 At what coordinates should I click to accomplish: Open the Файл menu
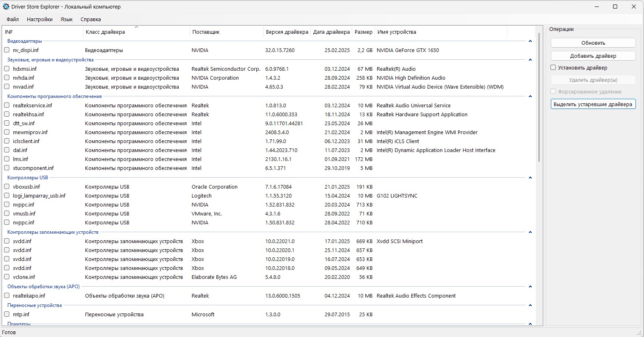13,20
